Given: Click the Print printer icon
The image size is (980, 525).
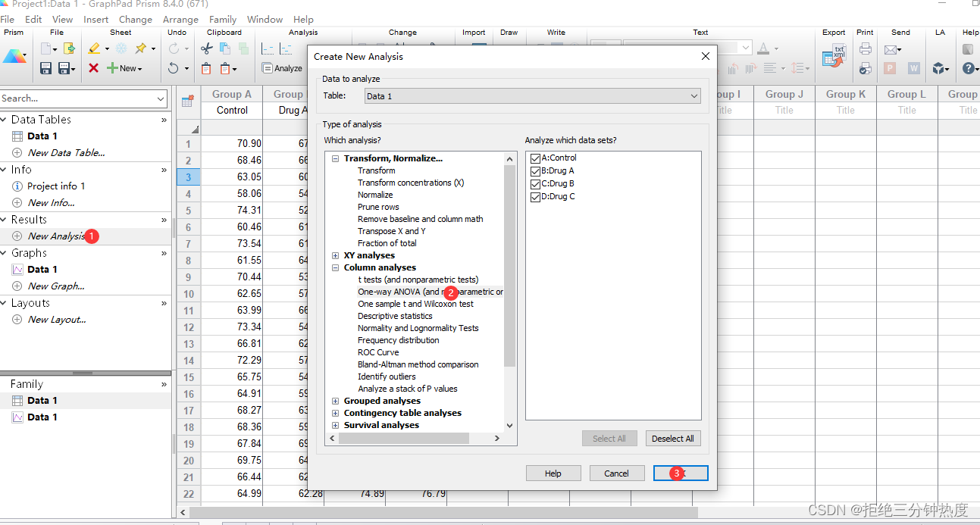Looking at the screenshot, I should point(865,49).
